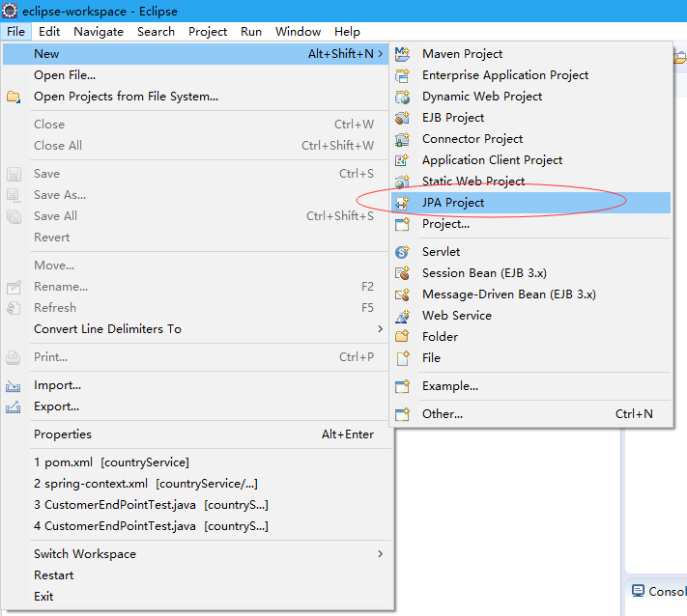
Task: Expand the New submenu arrow
Action: [381, 54]
